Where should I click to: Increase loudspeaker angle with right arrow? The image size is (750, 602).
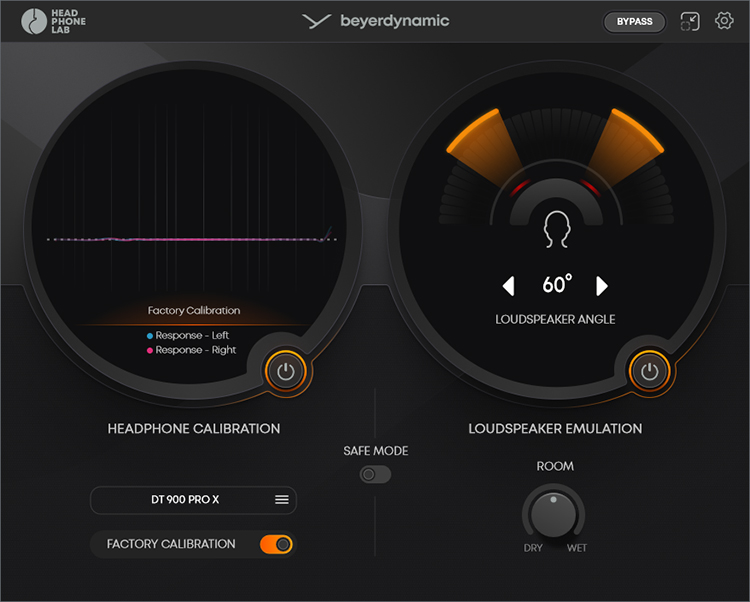tap(602, 287)
